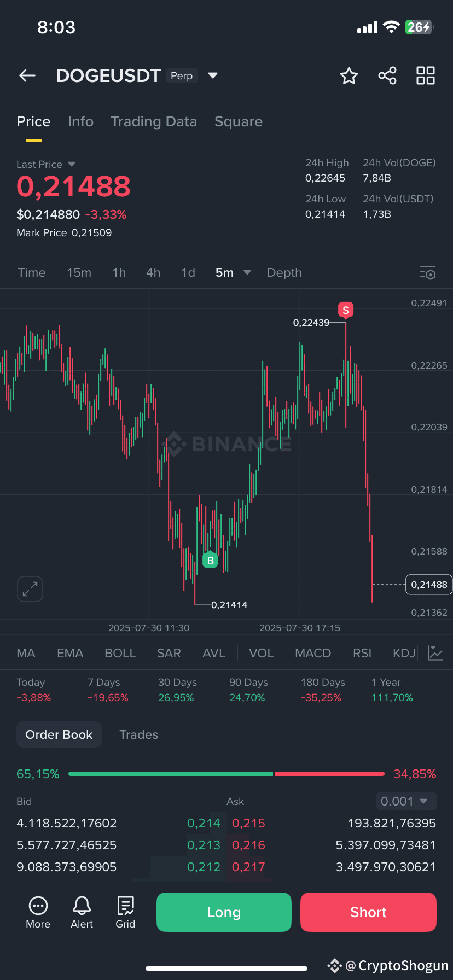Select ask price 0,216

[248, 845]
